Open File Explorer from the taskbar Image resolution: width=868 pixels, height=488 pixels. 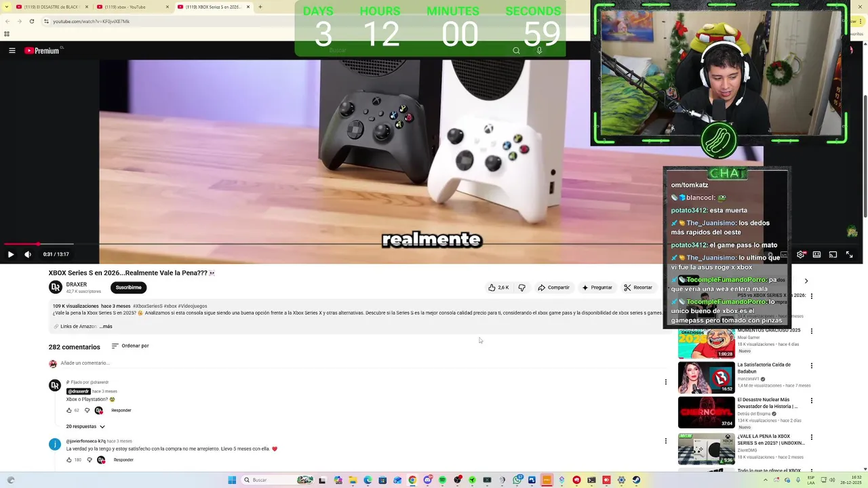click(353, 480)
